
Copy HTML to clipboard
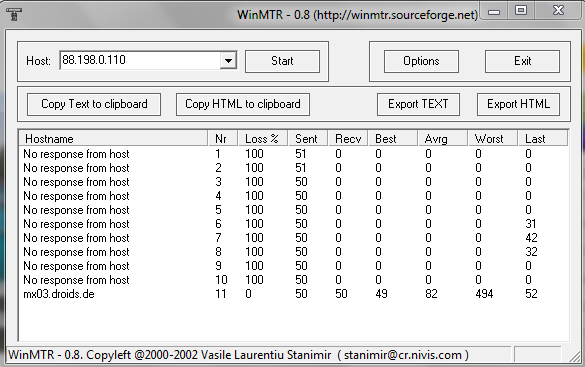pyautogui.click(x=243, y=104)
